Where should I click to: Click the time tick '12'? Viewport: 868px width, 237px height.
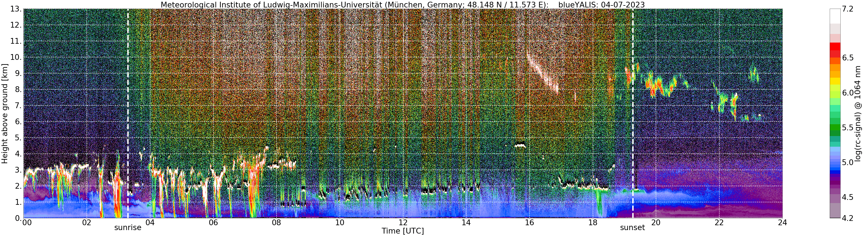tap(403, 223)
